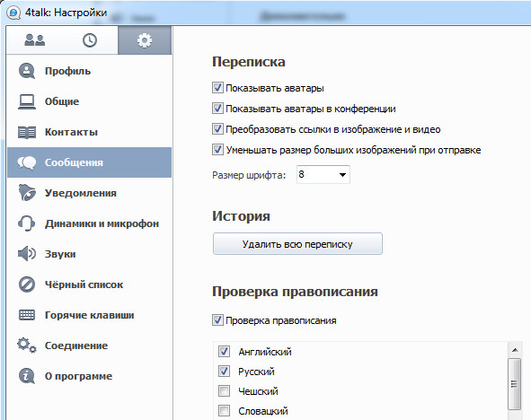Click the Уведомления bell icon
This screenshot has height=420, width=531.
pyautogui.click(x=27, y=193)
